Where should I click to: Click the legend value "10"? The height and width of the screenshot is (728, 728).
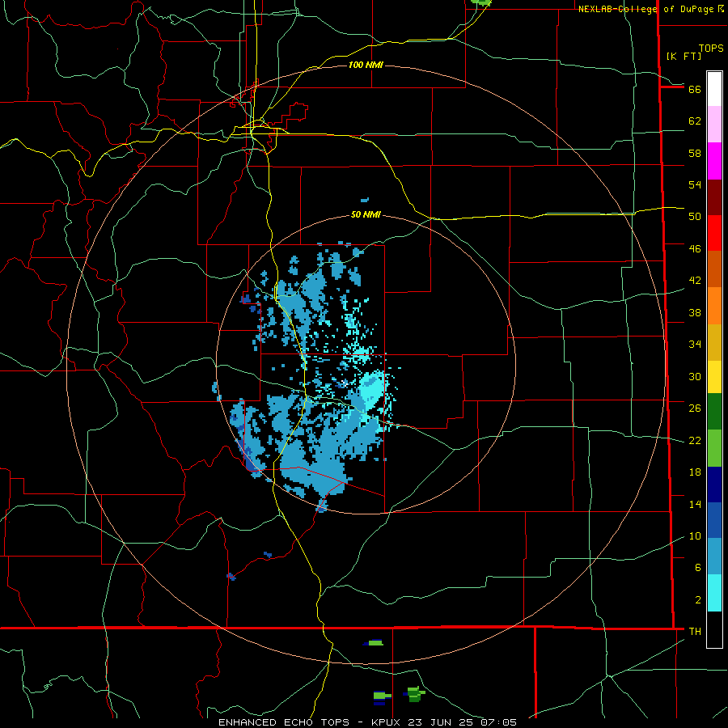(x=695, y=535)
